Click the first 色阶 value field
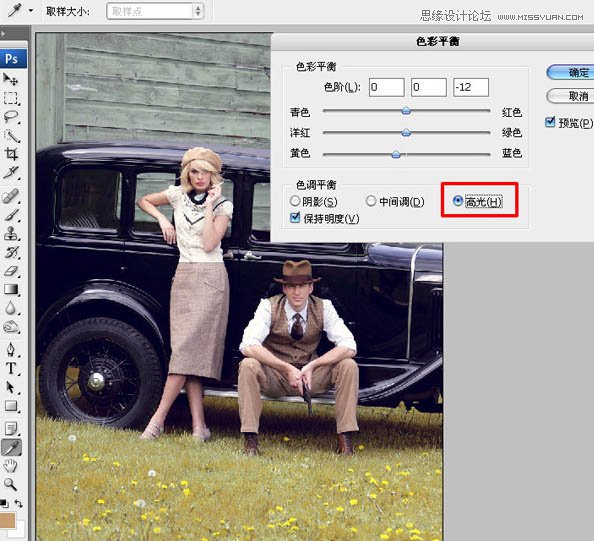Image resolution: width=594 pixels, height=541 pixels. [x=386, y=88]
